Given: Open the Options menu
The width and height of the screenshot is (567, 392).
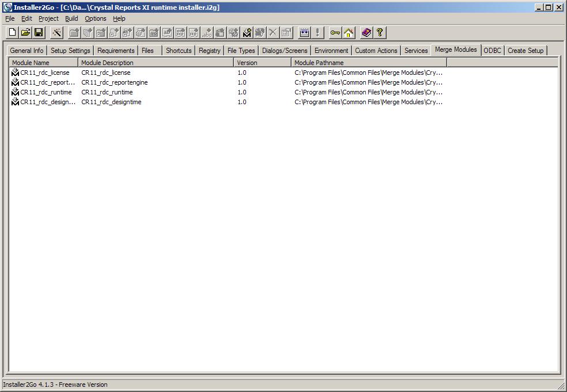Looking at the screenshot, I should tap(96, 18).
